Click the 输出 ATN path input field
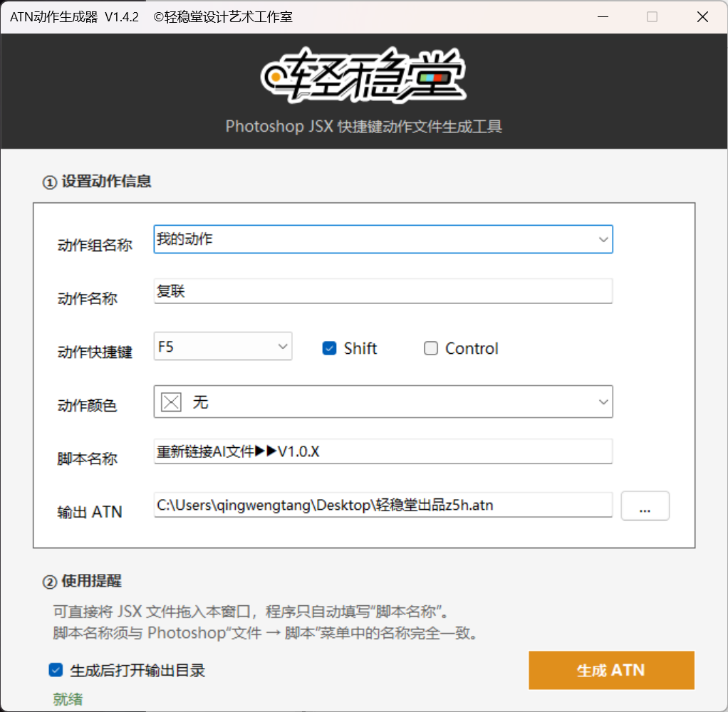This screenshot has width=728, height=712. click(x=383, y=505)
